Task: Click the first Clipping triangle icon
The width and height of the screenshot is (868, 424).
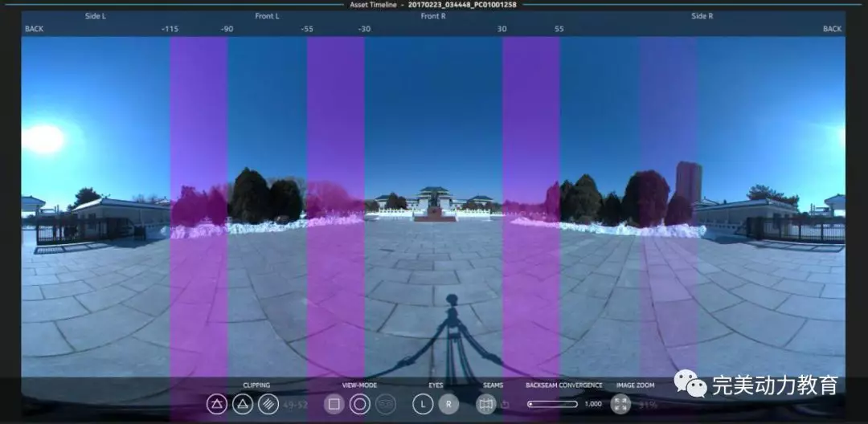Action: coord(216,404)
